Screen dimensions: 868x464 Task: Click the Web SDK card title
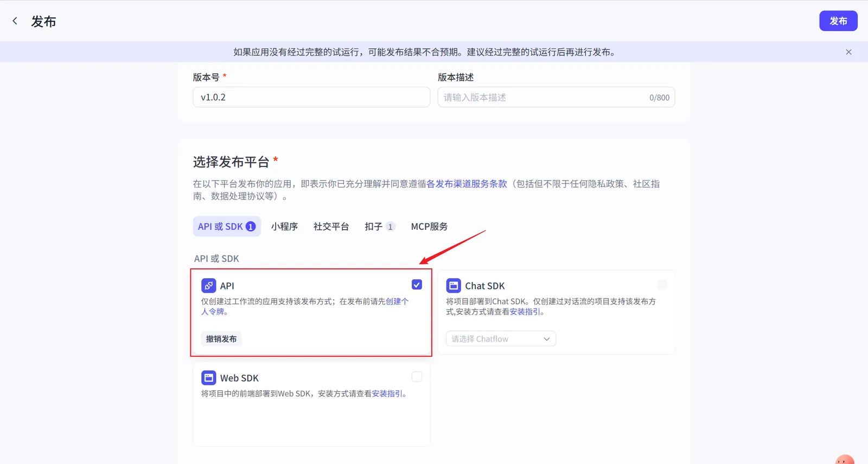pyautogui.click(x=239, y=378)
